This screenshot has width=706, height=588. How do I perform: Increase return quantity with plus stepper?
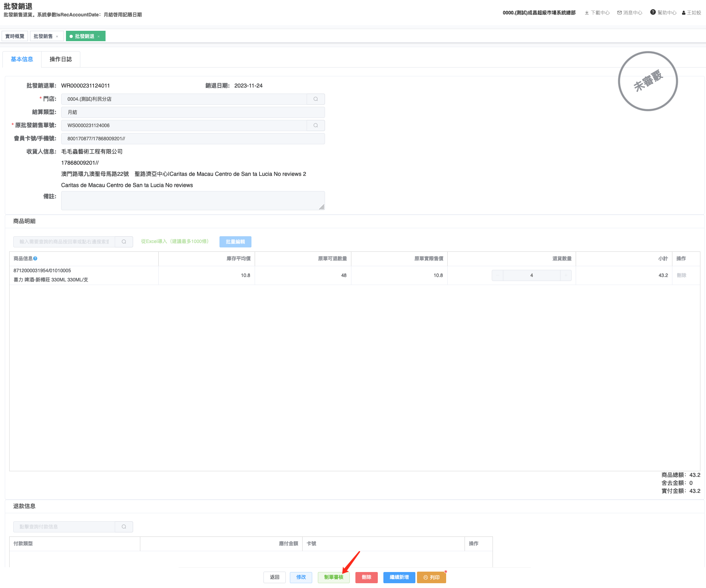click(x=566, y=275)
